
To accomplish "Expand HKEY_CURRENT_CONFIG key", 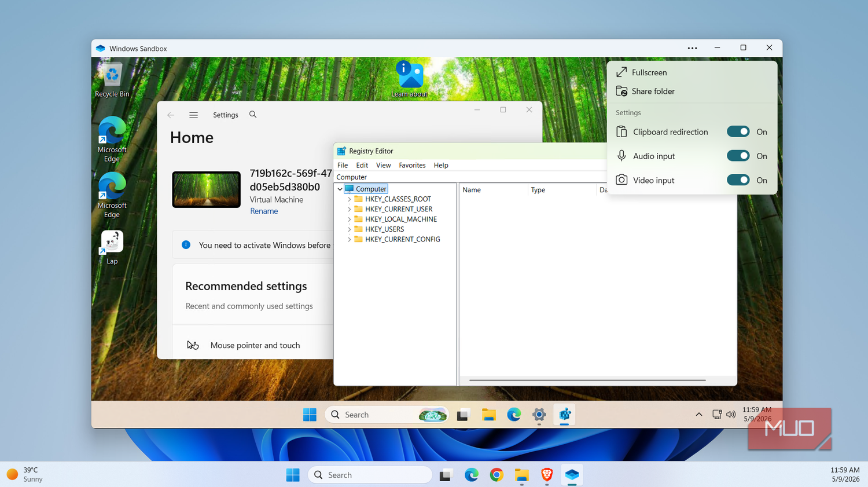I will click(349, 239).
